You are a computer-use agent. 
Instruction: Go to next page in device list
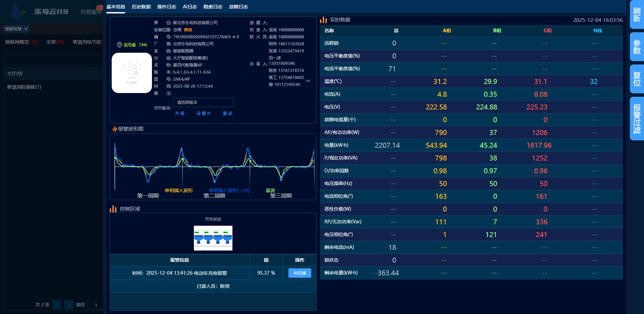tap(69, 305)
